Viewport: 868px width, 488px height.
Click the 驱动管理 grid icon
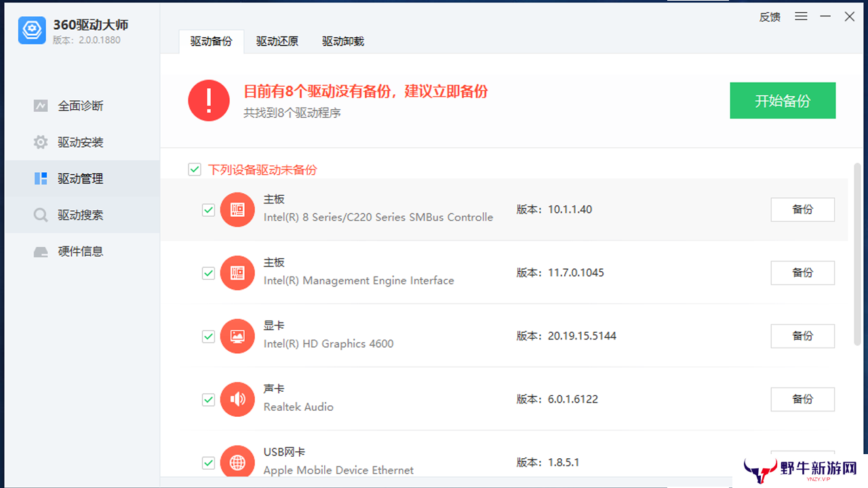coord(41,179)
